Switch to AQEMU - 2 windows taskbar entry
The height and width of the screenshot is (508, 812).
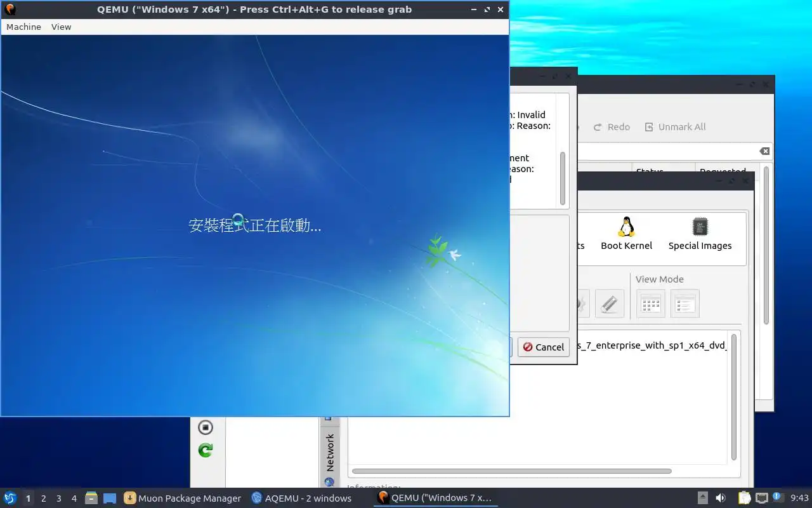pyautogui.click(x=301, y=498)
